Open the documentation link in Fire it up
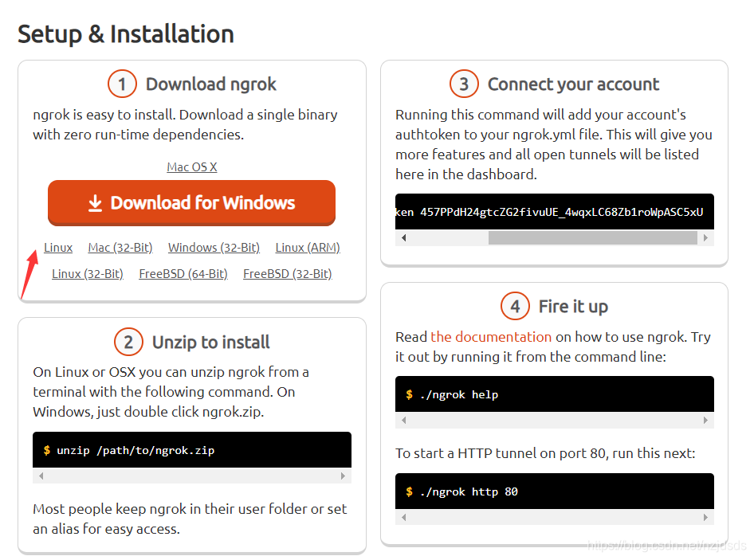754x560 pixels. point(491,337)
